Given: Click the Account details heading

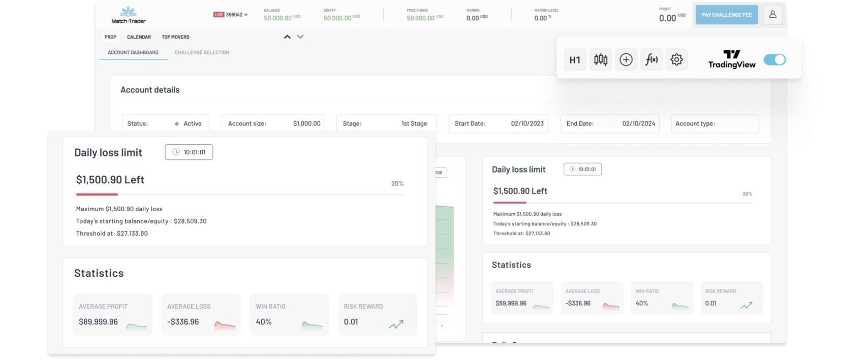Looking at the screenshot, I should click(150, 90).
